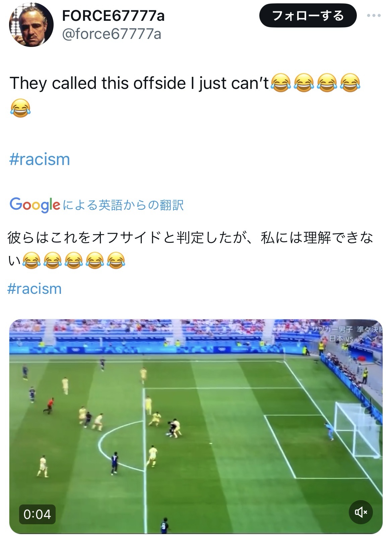Viewport: 392px width, 536px height.
Task: Open the FORCE67777a display name
Action: (114, 16)
